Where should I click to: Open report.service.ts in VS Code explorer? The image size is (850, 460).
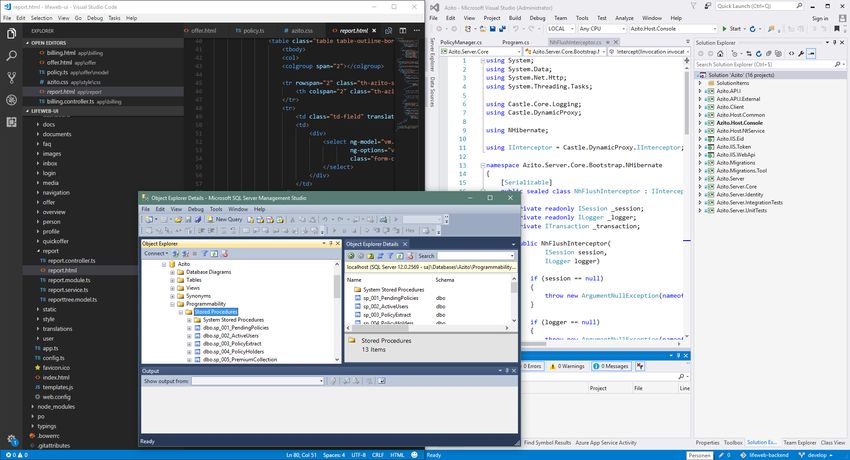[68, 290]
